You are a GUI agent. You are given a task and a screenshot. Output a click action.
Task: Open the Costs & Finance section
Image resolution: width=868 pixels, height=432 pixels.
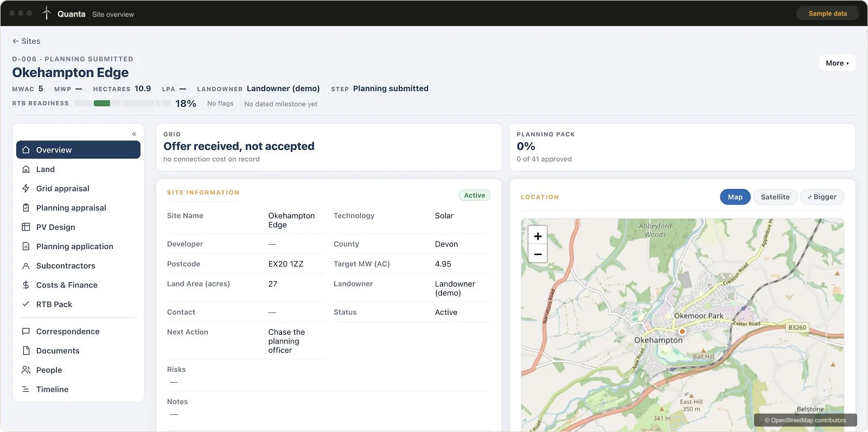(78, 285)
